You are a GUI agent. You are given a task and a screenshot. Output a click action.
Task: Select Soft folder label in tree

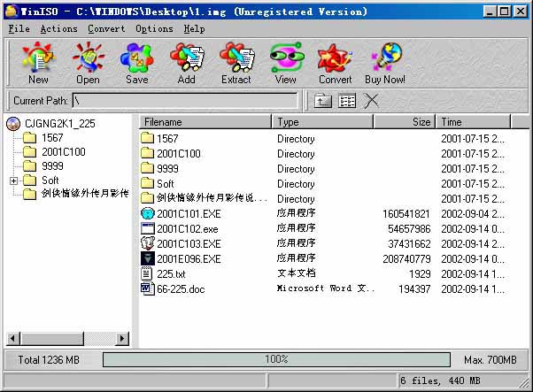point(50,181)
